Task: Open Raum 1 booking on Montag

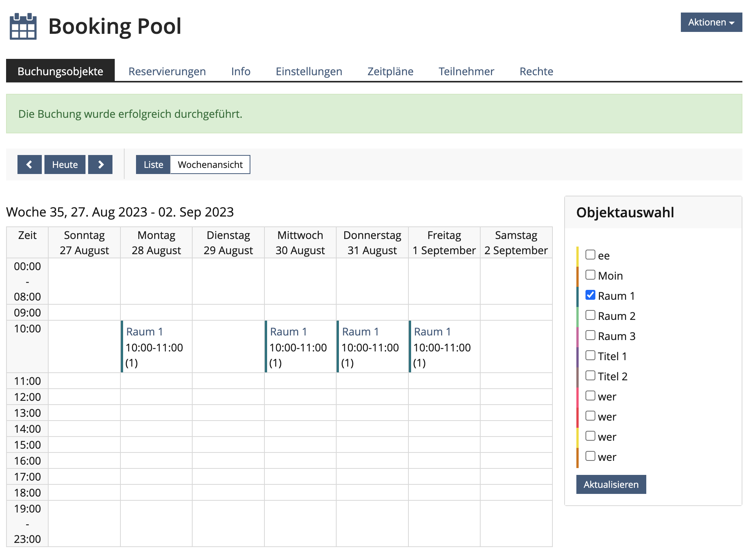Action: click(x=144, y=332)
